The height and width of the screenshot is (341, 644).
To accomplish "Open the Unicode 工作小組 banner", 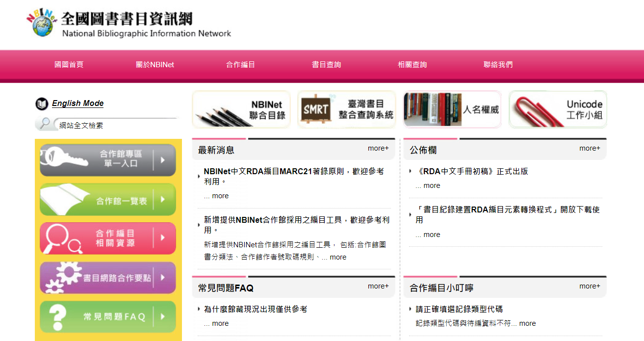I will coord(558,109).
